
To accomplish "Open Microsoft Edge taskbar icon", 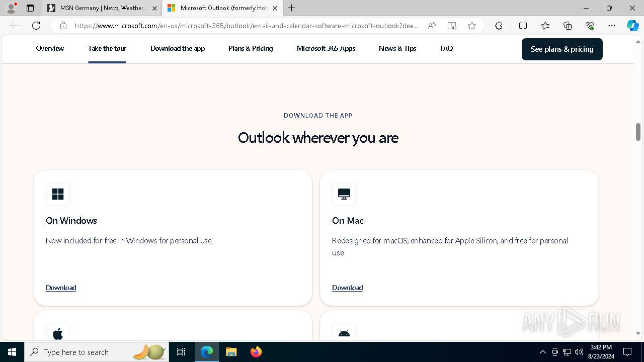I will coord(207,352).
